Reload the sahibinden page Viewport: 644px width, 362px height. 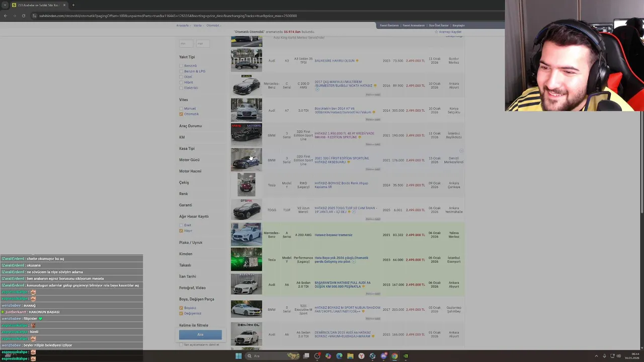23,16
